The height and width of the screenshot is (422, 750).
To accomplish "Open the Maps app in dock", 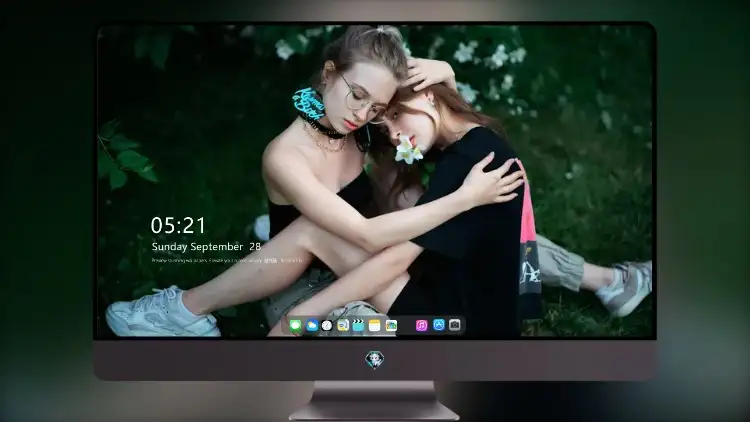I will point(343,326).
